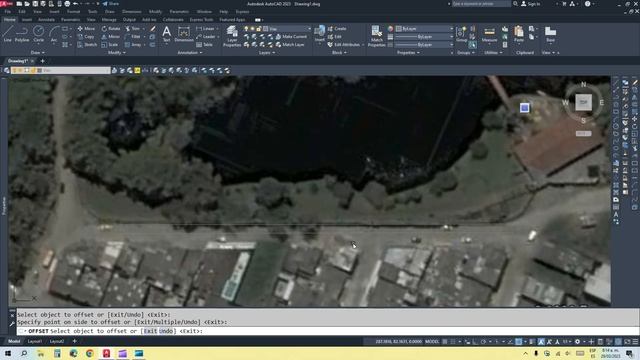Switch to Layout1 tab
The height and width of the screenshot is (360, 640).
[35, 341]
